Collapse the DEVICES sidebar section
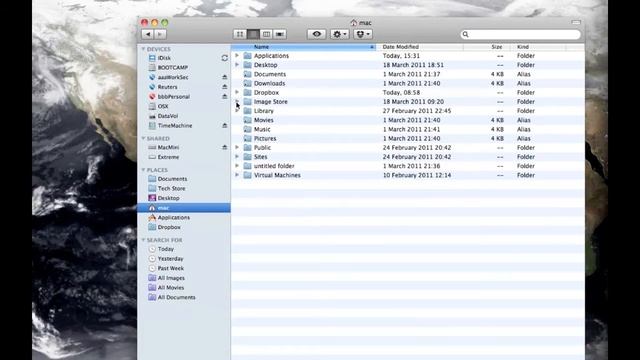The image size is (640, 360). pyautogui.click(x=143, y=49)
